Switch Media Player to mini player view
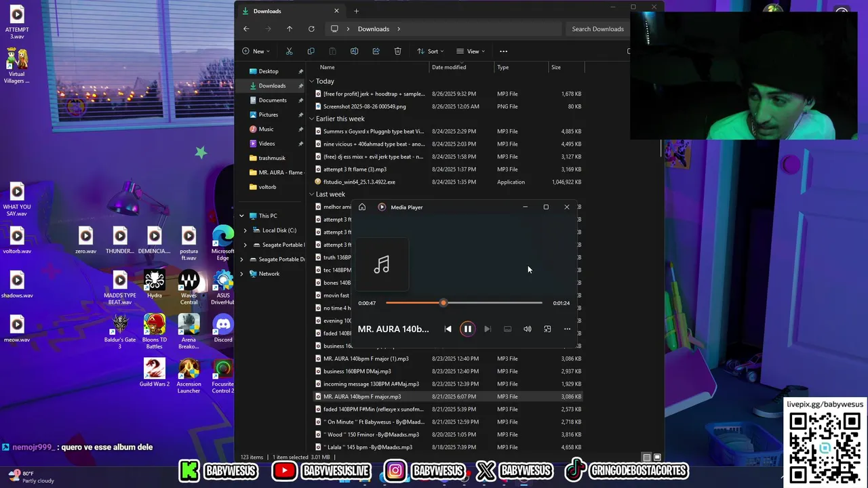The height and width of the screenshot is (488, 868). click(547, 329)
